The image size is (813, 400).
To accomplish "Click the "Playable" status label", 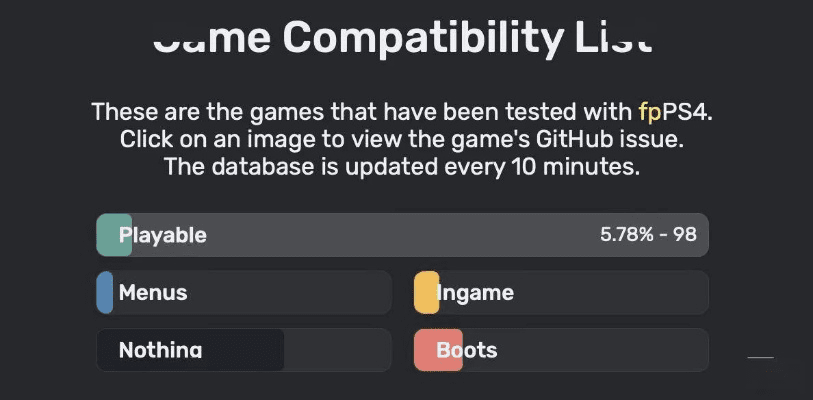I will coord(162,236).
